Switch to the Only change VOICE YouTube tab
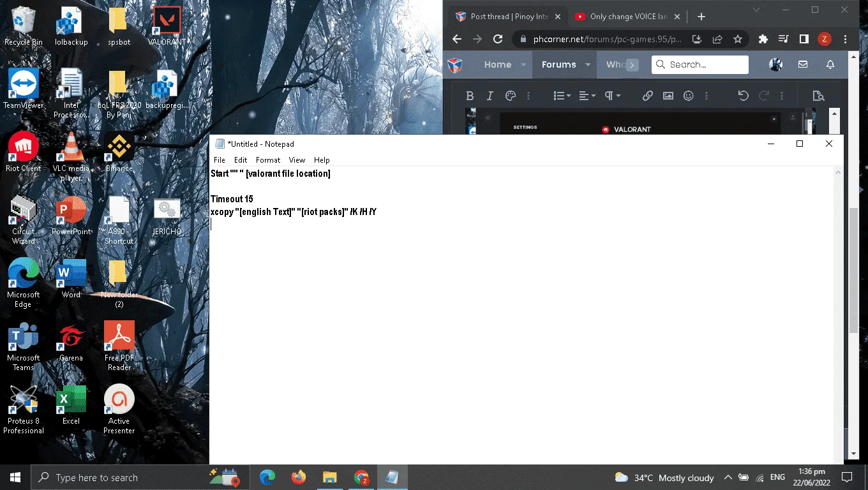Image resolution: width=868 pixels, height=490 pixels. pyautogui.click(x=627, y=17)
